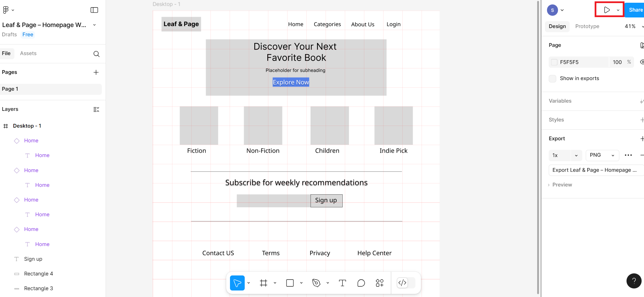
Task: Click Export Leaf & Page button
Action: (596, 170)
